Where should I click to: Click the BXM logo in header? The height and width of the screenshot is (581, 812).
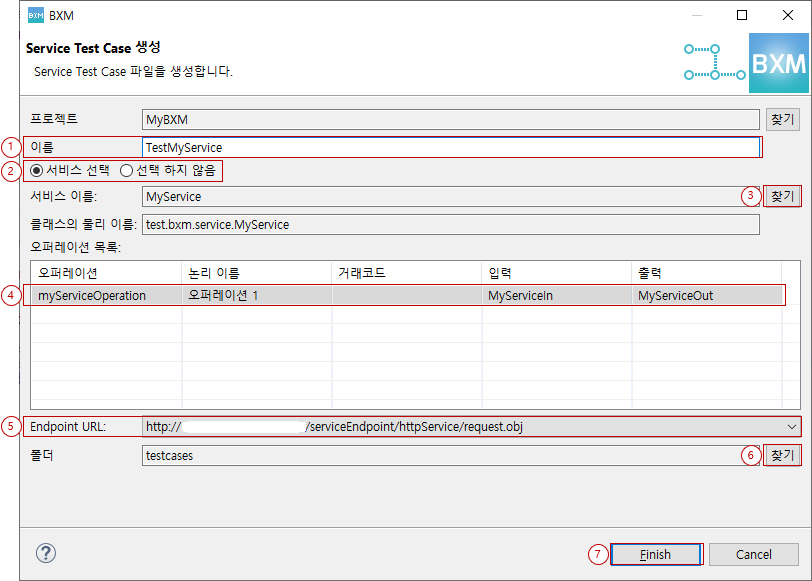777,63
